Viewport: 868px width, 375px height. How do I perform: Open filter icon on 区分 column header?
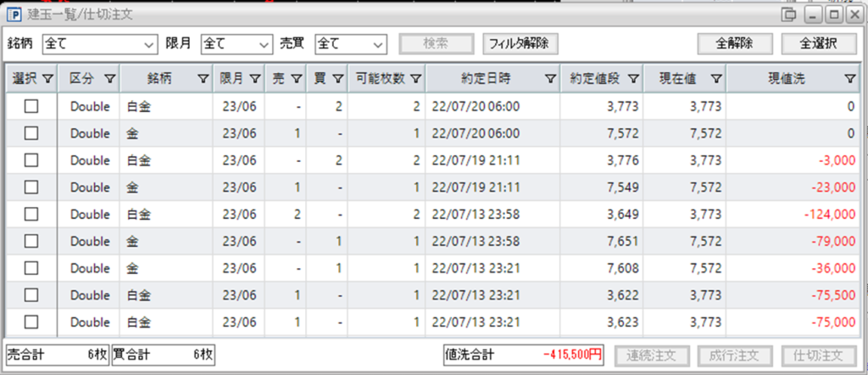[x=109, y=79]
